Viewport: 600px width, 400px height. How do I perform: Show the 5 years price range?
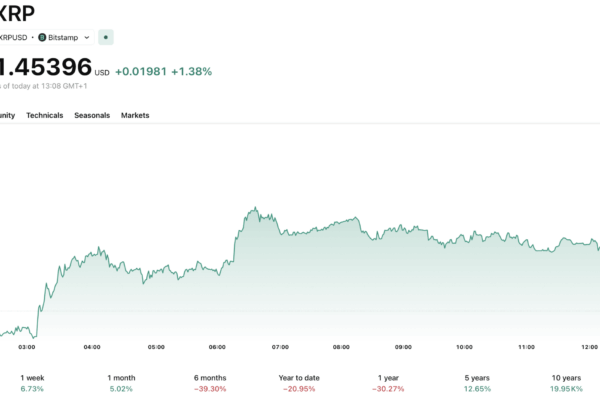tap(478, 383)
